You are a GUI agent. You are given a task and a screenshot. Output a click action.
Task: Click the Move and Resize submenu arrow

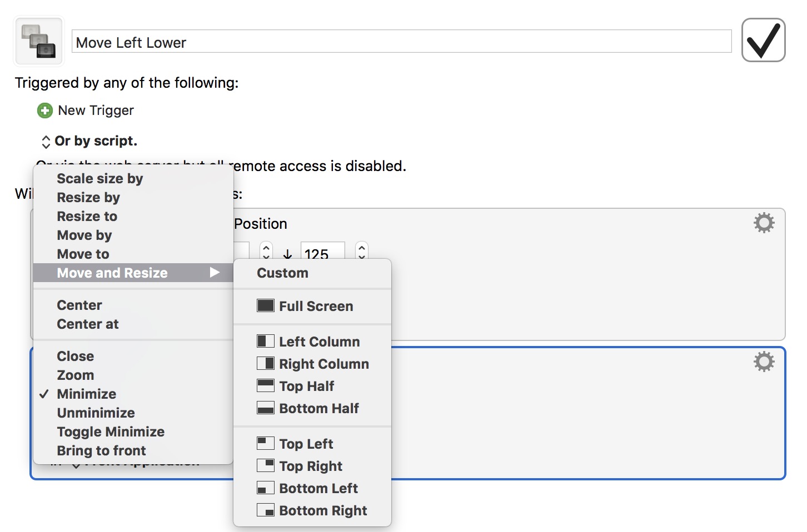(215, 273)
